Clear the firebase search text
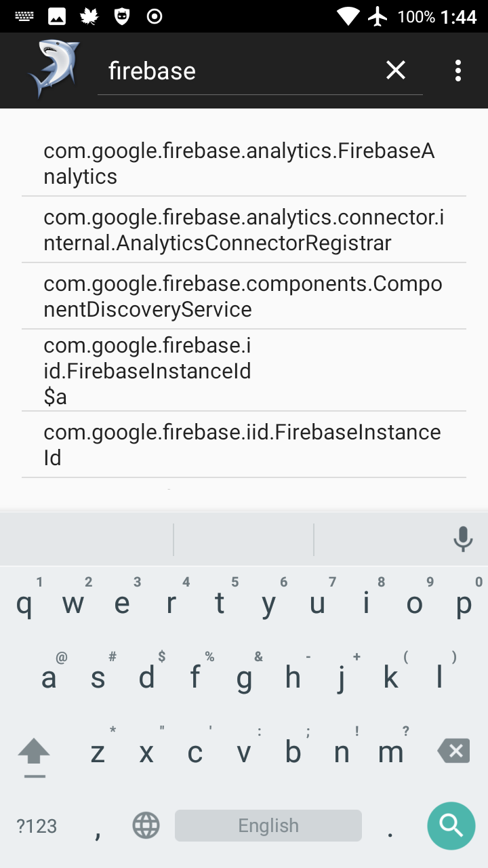The width and height of the screenshot is (488, 868). [x=396, y=70]
